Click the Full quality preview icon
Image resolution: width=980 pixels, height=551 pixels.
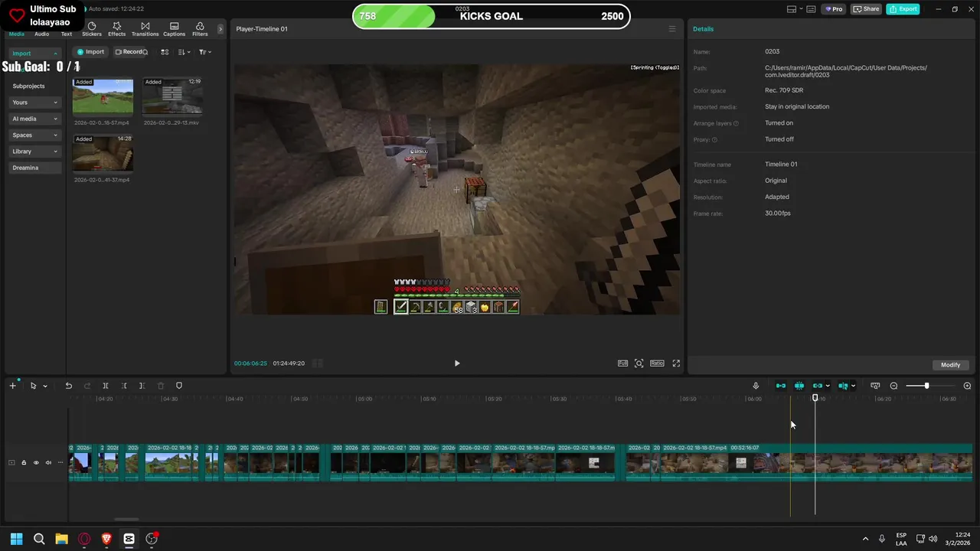[622, 364]
